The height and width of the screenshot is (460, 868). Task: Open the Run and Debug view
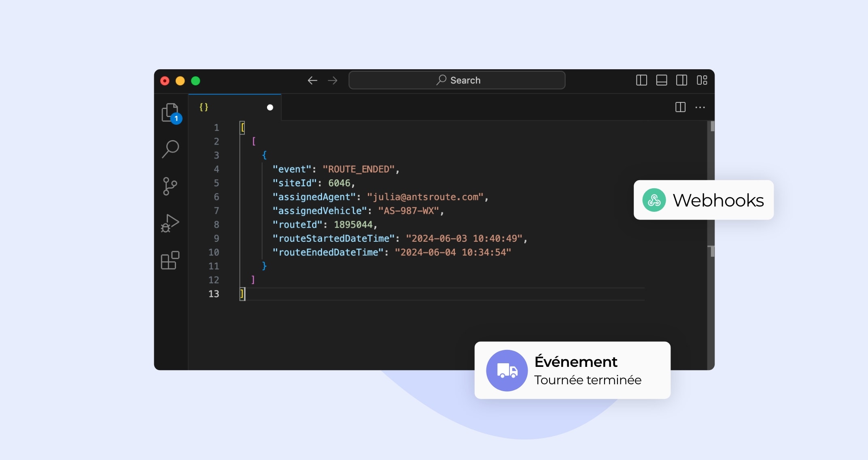170,223
